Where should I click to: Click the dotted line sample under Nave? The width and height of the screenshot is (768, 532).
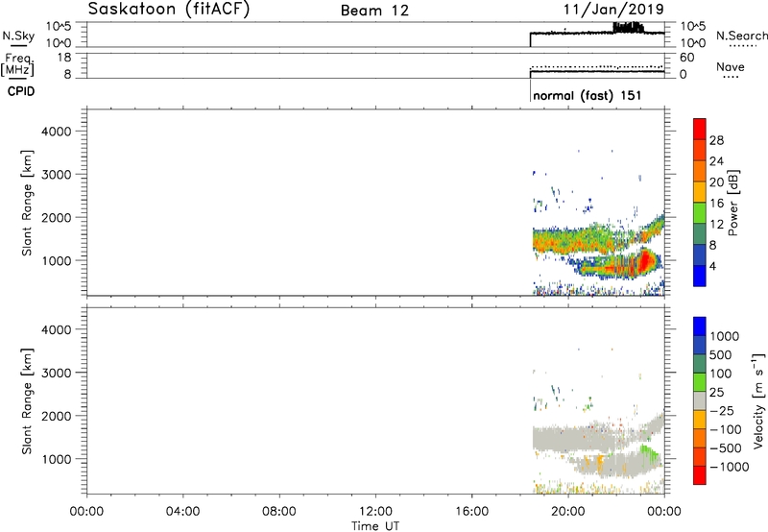731,77
